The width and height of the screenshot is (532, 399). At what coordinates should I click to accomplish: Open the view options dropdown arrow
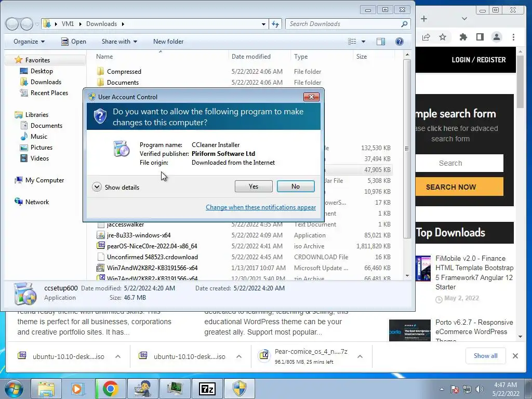(363, 42)
